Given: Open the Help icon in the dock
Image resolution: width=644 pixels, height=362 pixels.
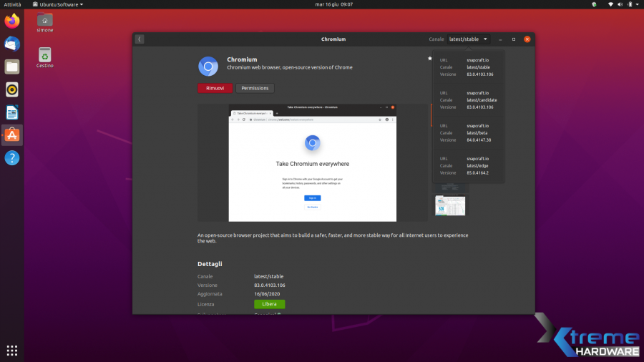Looking at the screenshot, I should (x=12, y=157).
